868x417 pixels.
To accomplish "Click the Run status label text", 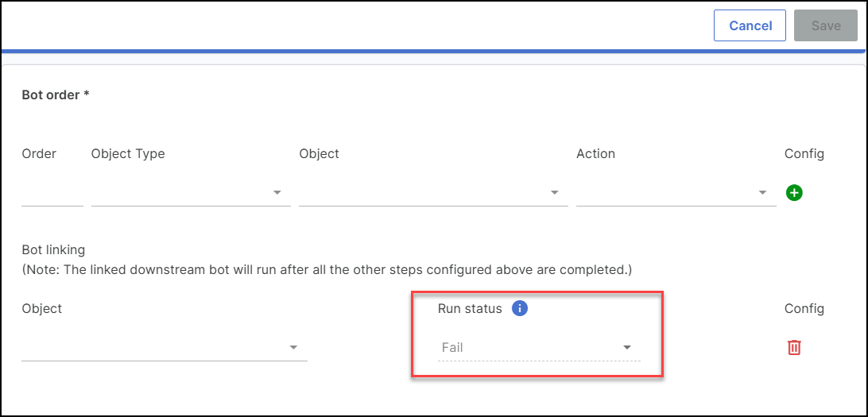I will pyautogui.click(x=470, y=309).
